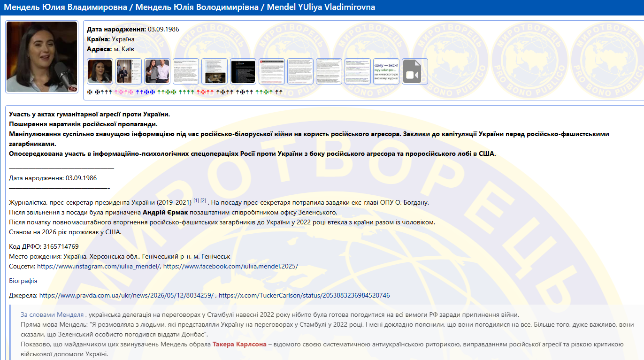Open document thumbnail with red header bar
The width and height of the screenshot is (644, 360).
pos(272,71)
